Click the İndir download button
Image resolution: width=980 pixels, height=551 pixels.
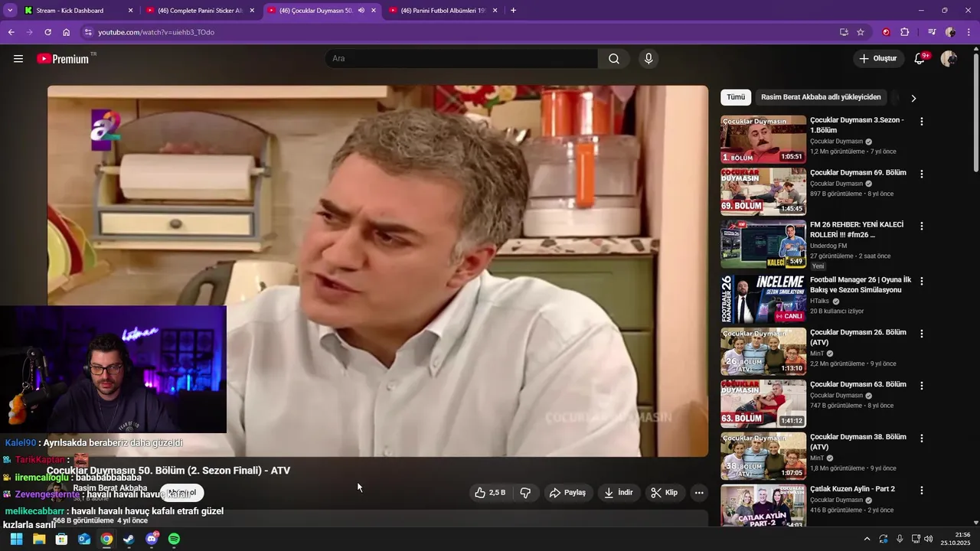coord(619,493)
